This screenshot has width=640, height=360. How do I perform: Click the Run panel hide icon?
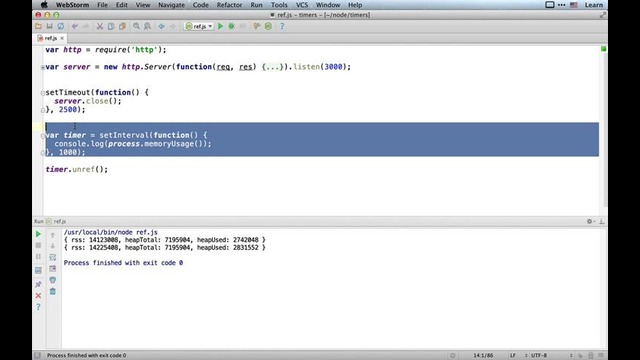tap(602, 221)
